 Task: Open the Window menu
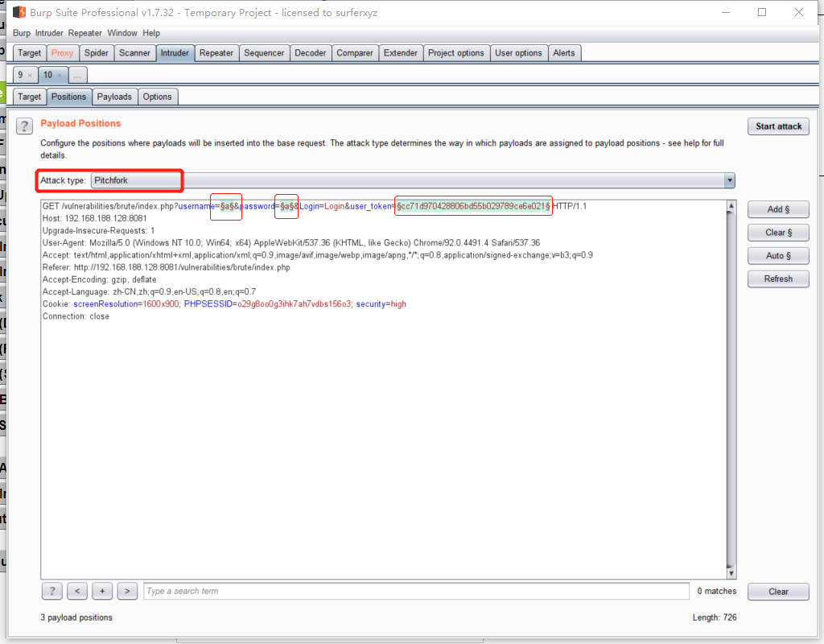[x=122, y=33]
